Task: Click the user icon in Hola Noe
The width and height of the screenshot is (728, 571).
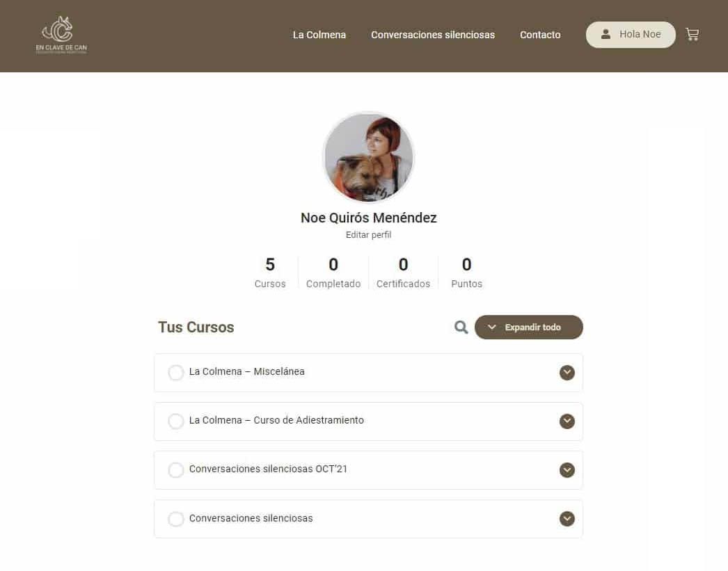Action: [606, 34]
